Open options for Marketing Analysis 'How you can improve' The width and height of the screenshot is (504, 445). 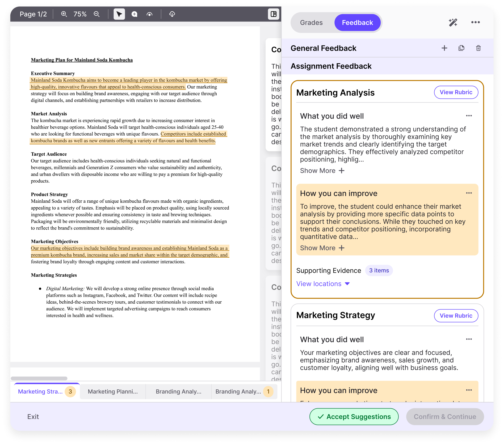coord(469,193)
